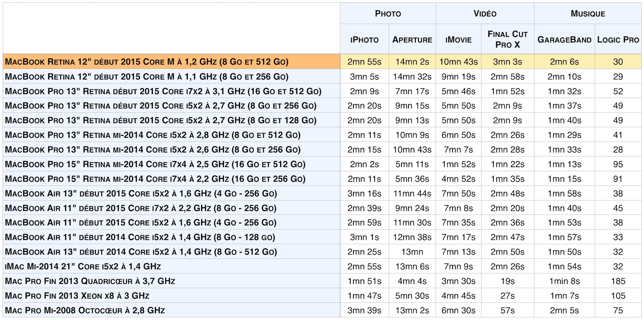This screenshot has height=320, width=644.
Task: Click the iMovie value 6mn 50s
Action: pyautogui.click(x=458, y=135)
